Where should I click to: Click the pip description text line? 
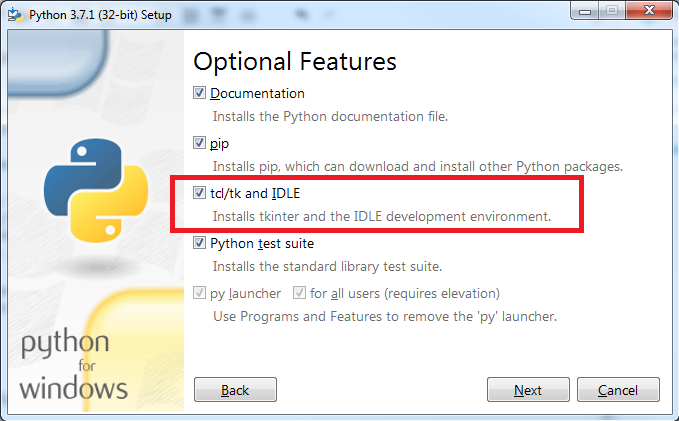pyautogui.click(x=417, y=166)
